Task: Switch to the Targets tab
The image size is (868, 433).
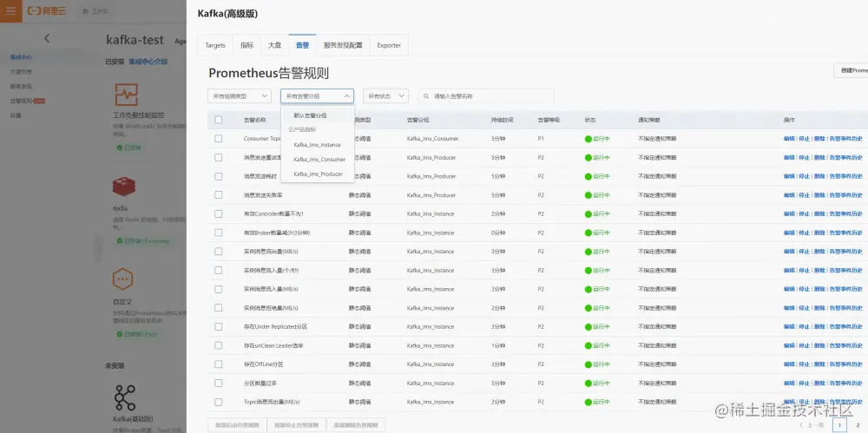Action: pyautogui.click(x=215, y=45)
